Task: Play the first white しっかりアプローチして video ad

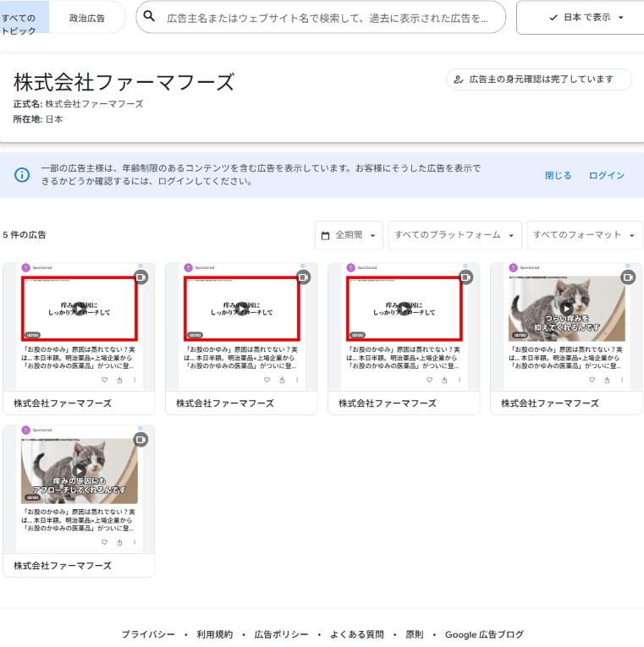Action: pos(80,308)
